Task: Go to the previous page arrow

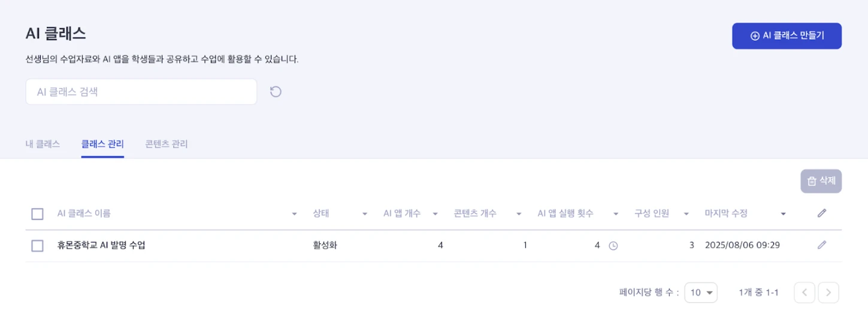Action: tap(805, 292)
